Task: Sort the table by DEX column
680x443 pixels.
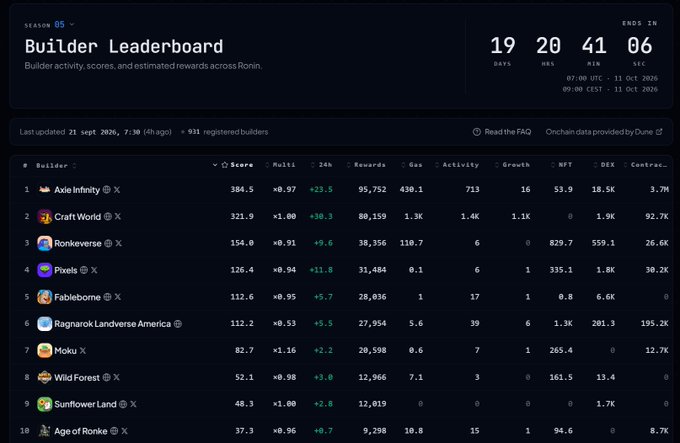Action: (x=604, y=165)
